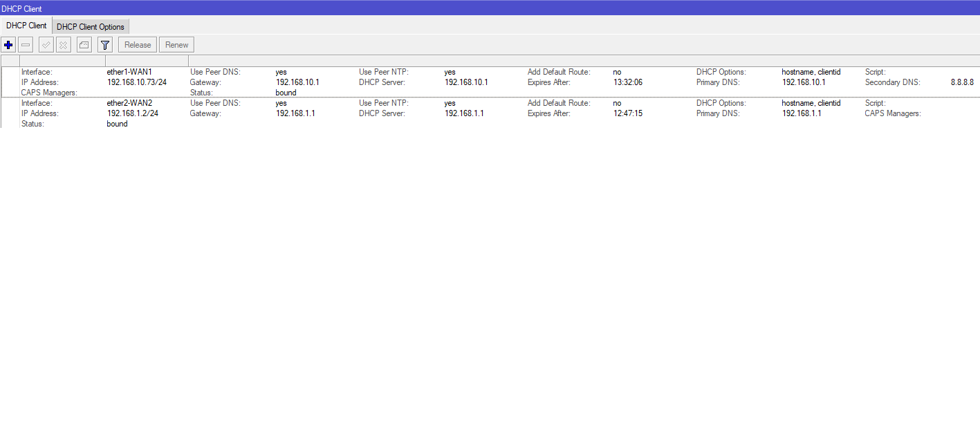Click ether1-WAN1 DHCP Server value 192.168.10.1

466,82
